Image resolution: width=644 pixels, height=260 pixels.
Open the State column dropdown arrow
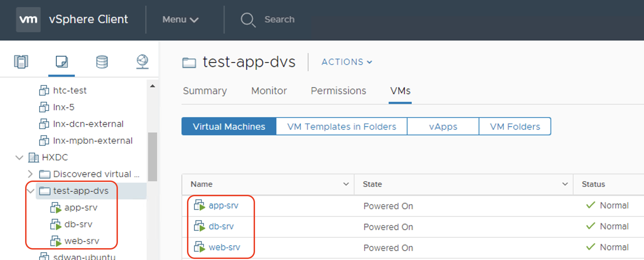point(565,184)
